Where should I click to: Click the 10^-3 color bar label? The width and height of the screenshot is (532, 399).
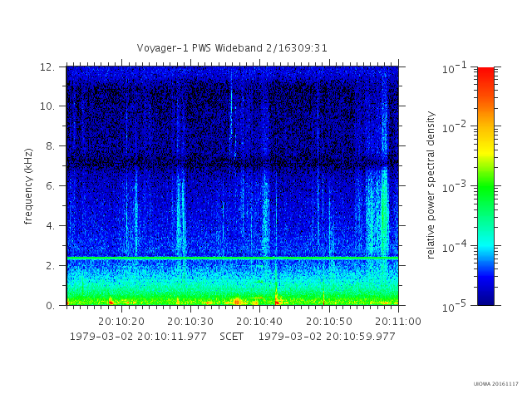point(455,187)
